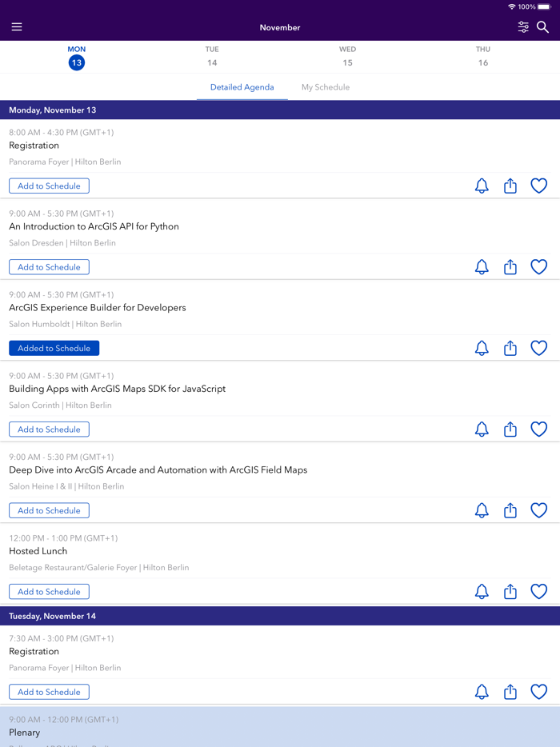Toggle heart on JavaScript Maps SDK session

click(538, 429)
